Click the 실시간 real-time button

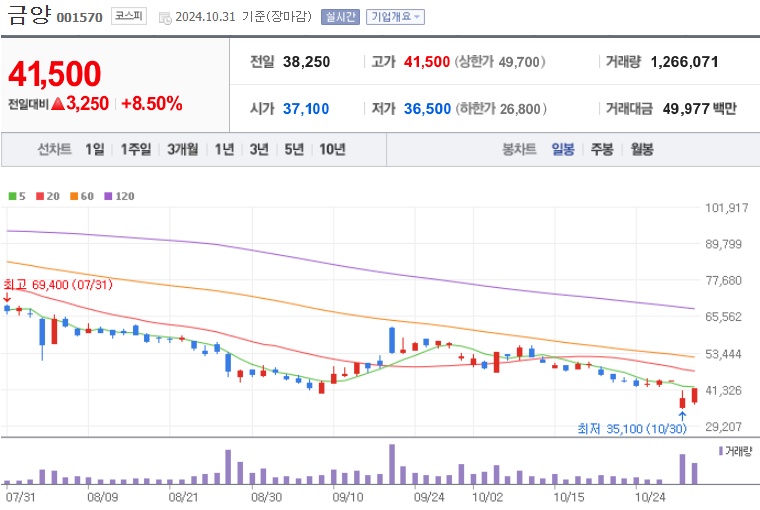(340, 17)
